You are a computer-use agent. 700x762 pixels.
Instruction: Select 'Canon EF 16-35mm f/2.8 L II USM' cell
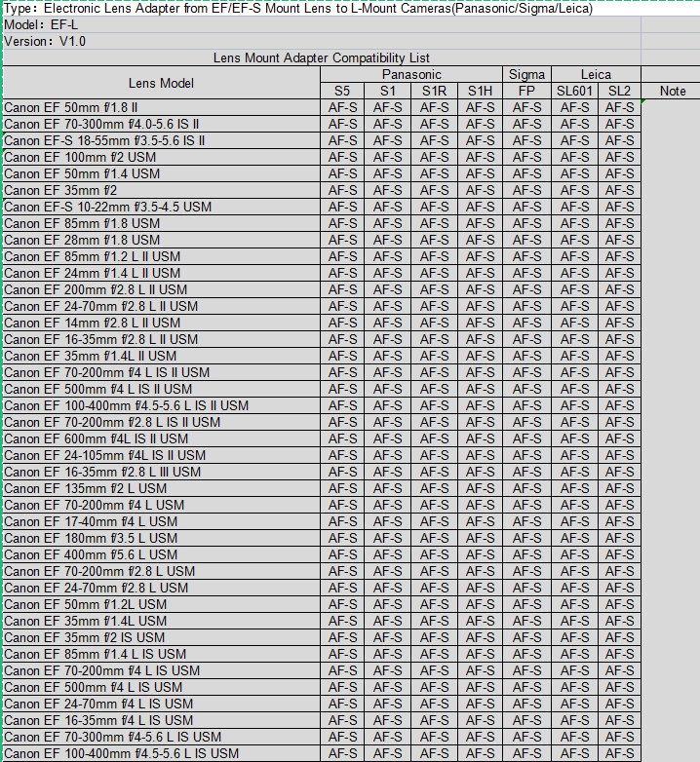tap(162, 339)
